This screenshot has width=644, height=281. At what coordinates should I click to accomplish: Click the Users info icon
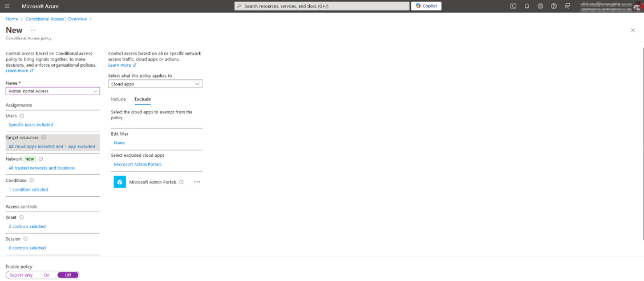(22, 116)
